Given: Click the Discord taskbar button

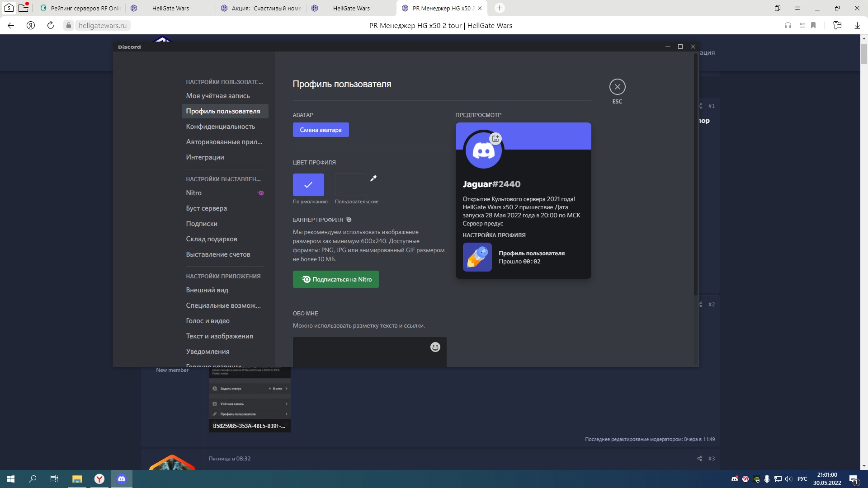Looking at the screenshot, I should coord(122,479).
